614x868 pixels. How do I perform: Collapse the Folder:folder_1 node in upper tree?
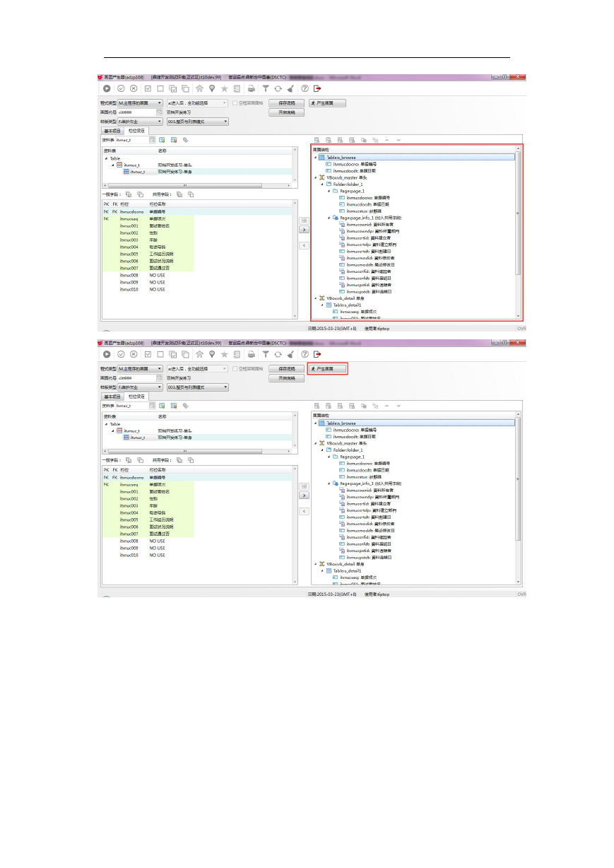click(x=322, y=184)
